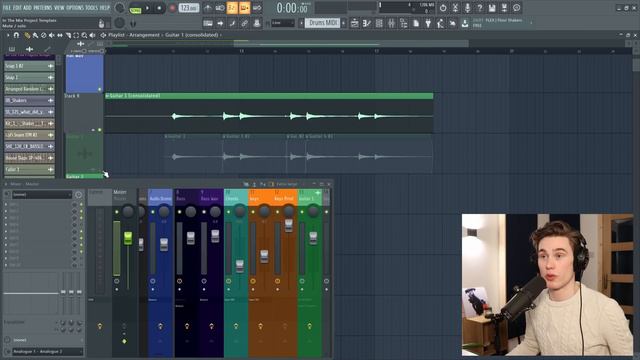
Task: Click the 123 BPM tempo field
Action: (189, 8)
